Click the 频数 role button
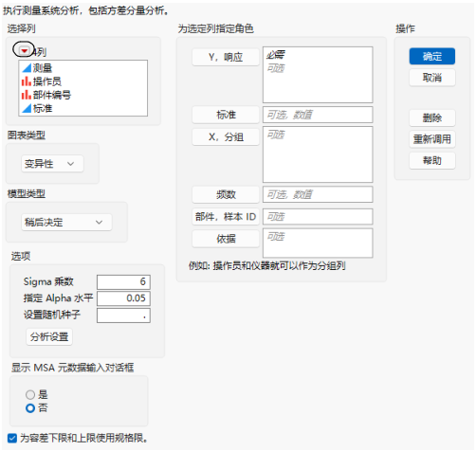The image size is (476, 451). 226,194
